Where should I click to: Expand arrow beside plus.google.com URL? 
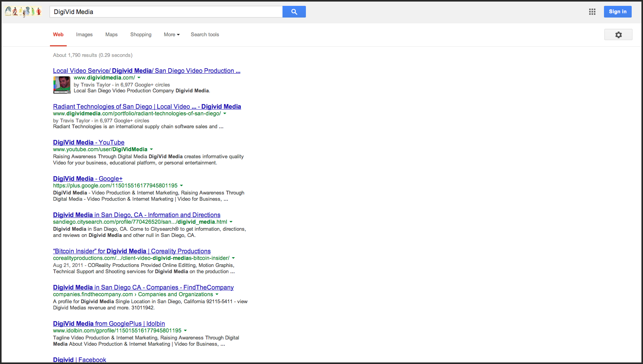181,186
